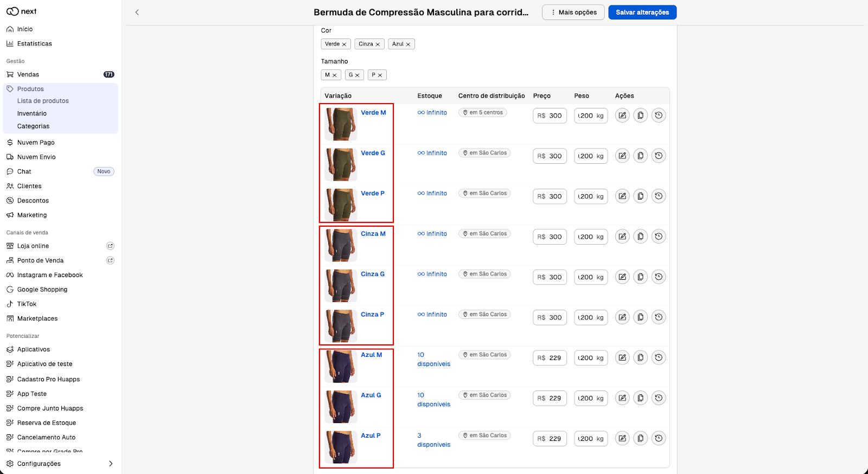Remove the M size tag
Image resolution: width=868 pixels, height=474 pixels.
pos(335,75)
